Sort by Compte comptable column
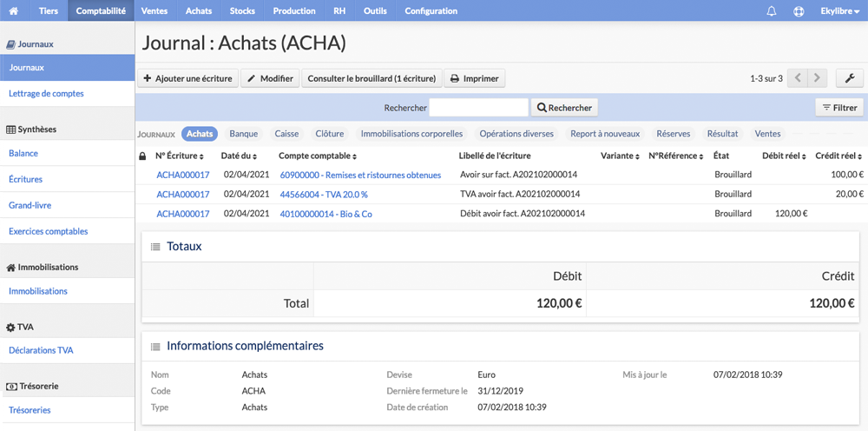This screenshot has height=431, width=868. (318, 156)
